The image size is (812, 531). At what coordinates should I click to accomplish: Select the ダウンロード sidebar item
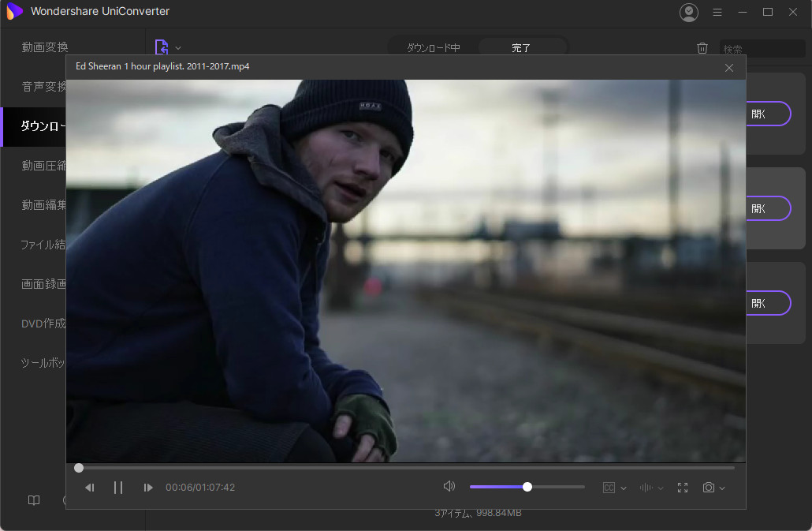(x=34, y=126)
